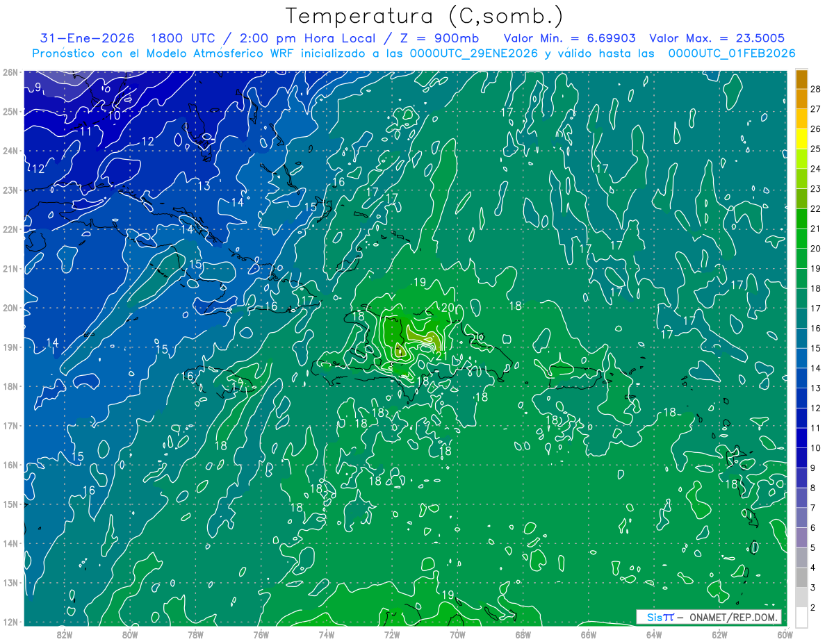Pick the purple legend swatch between 5 and 6
The image size is (834, 644).
801,538
